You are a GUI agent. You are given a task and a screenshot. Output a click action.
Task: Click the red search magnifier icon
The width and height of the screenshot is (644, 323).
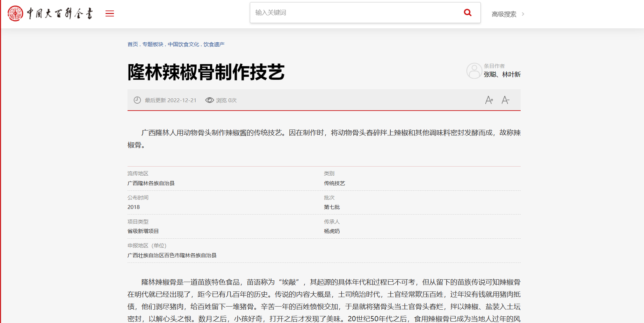point(468,13)
